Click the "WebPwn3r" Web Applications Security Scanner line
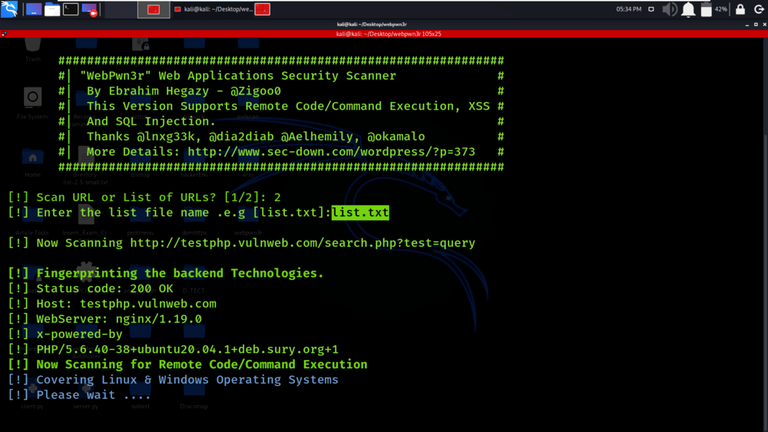 tap(238, 76)
